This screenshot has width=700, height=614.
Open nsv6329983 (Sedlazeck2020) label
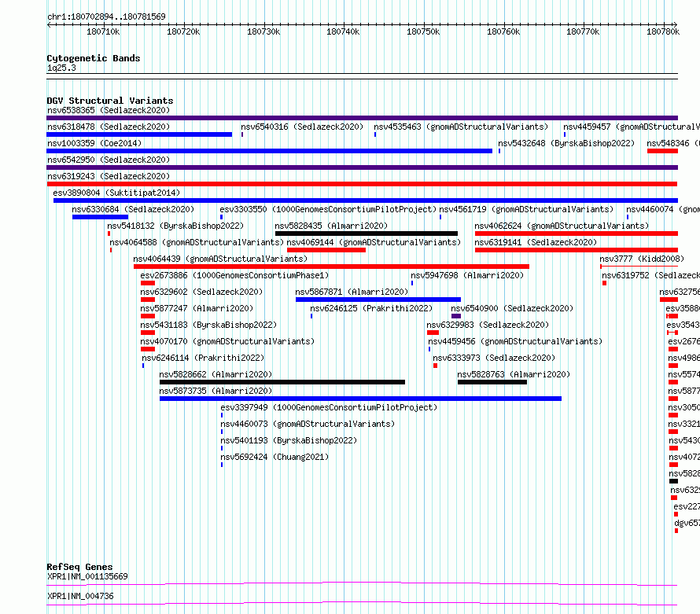488,325
